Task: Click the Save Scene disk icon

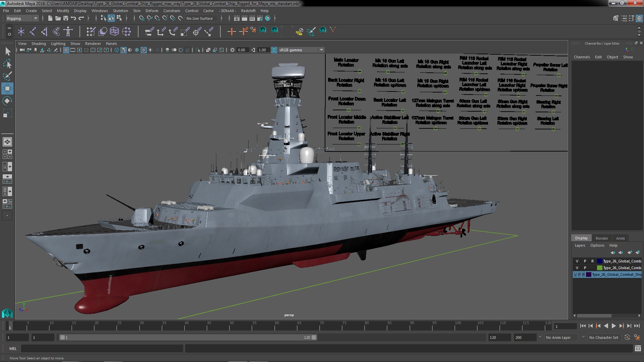Action: click(x=66, y=18)
